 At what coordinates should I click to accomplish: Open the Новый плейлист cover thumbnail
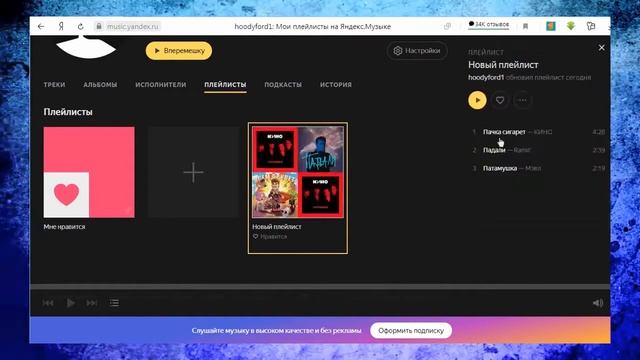(298, 172)
